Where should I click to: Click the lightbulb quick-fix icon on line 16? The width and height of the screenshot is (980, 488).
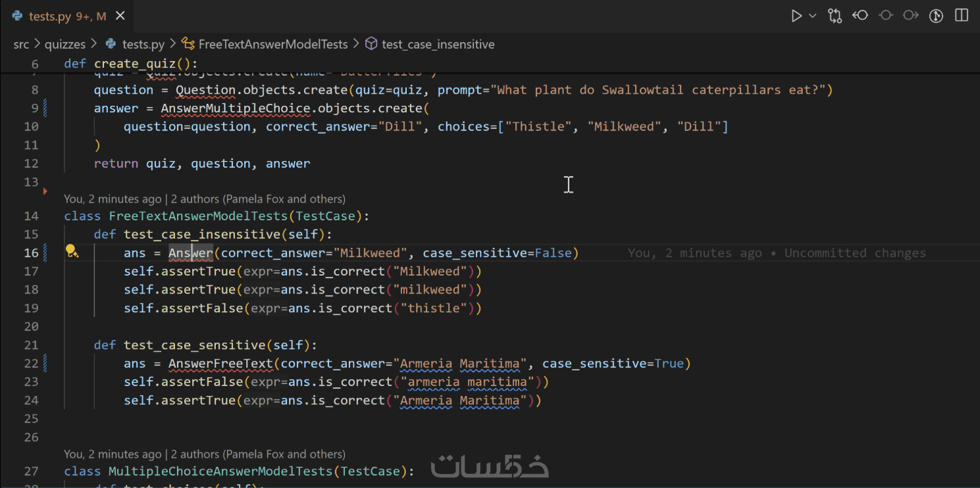tap(72, 251)
